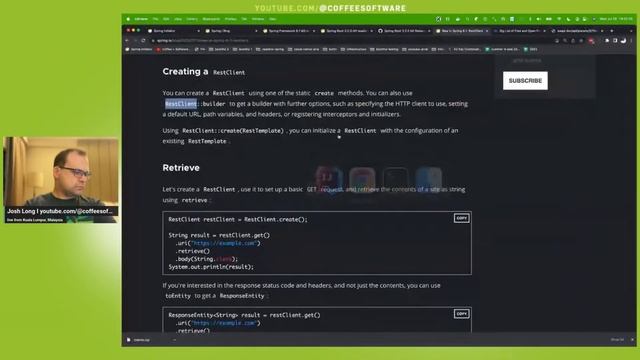Open the Edit menu
640x360 pixels.
pos(166,19)
